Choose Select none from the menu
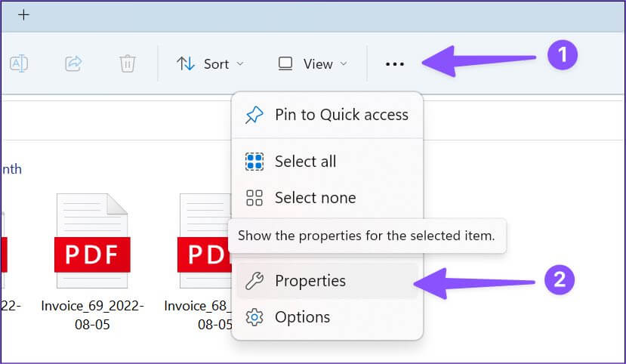Screen dimensions: 626x364 [327, 198]
